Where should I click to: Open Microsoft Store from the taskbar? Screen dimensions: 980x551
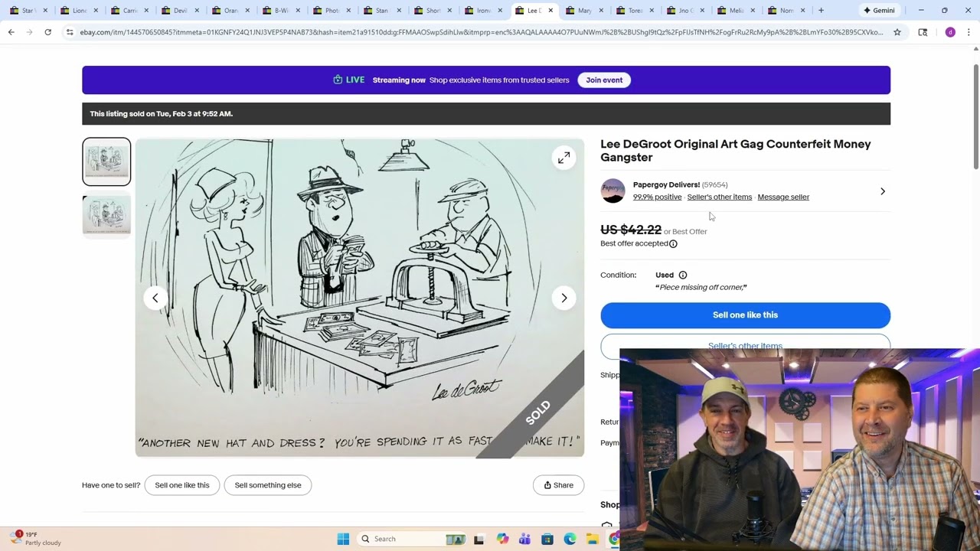pos(547,539)
